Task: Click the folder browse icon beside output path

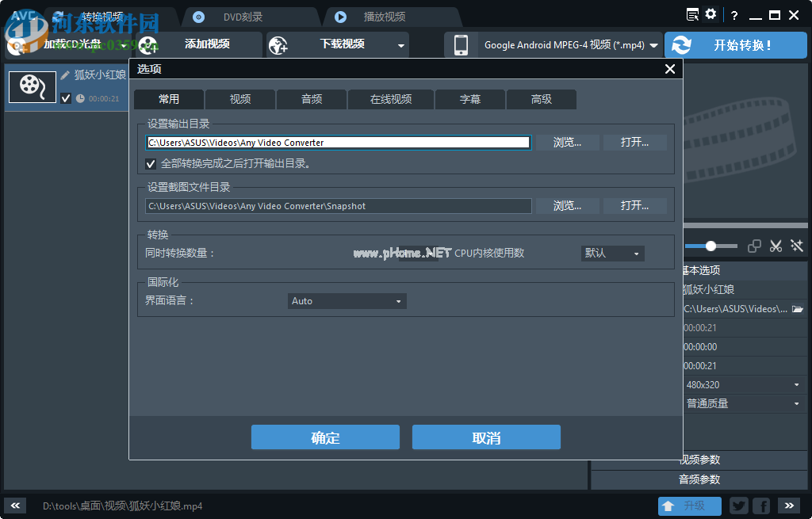Action: [798, 308]
